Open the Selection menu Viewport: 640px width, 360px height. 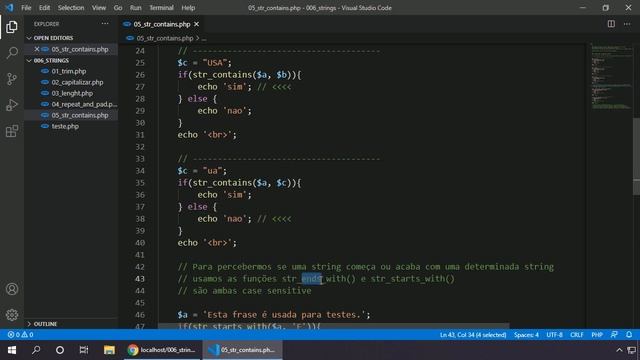tap(71, 8)
